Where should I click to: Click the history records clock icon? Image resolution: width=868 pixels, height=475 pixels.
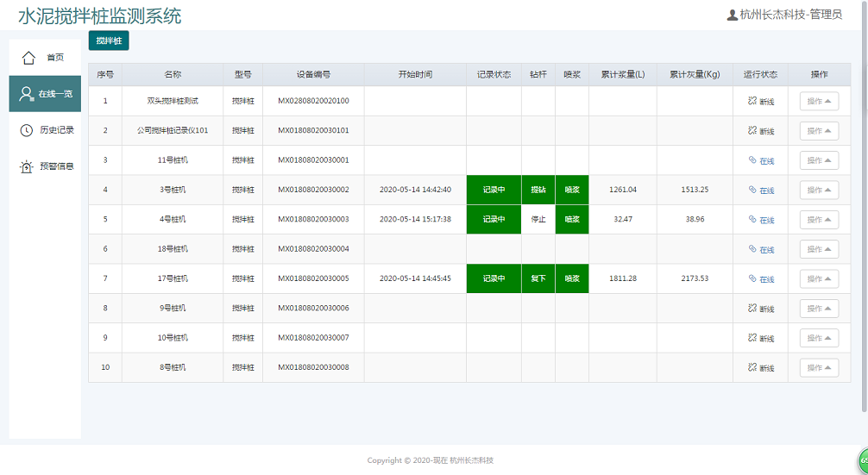(27, 130)
